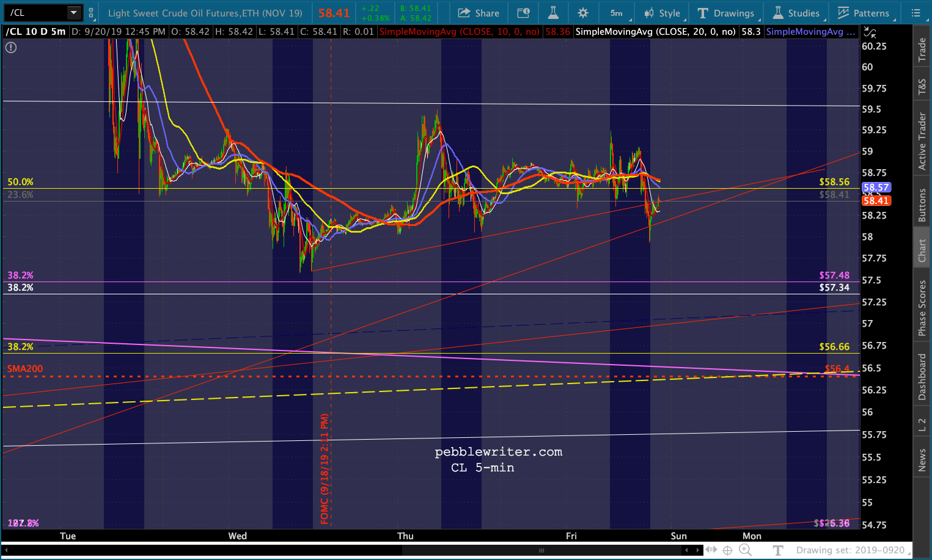Click the Light Sweet Crude Oil Futures description

205,13
